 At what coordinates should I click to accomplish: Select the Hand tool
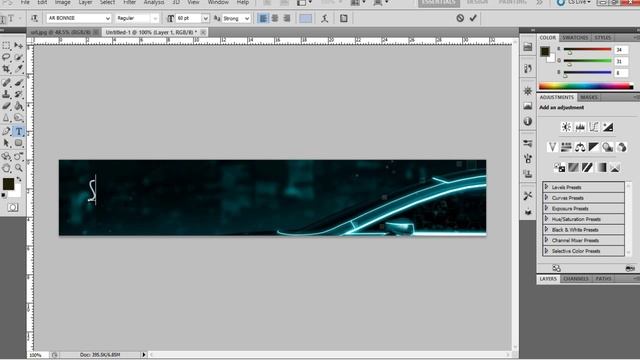tap(6, 168)
